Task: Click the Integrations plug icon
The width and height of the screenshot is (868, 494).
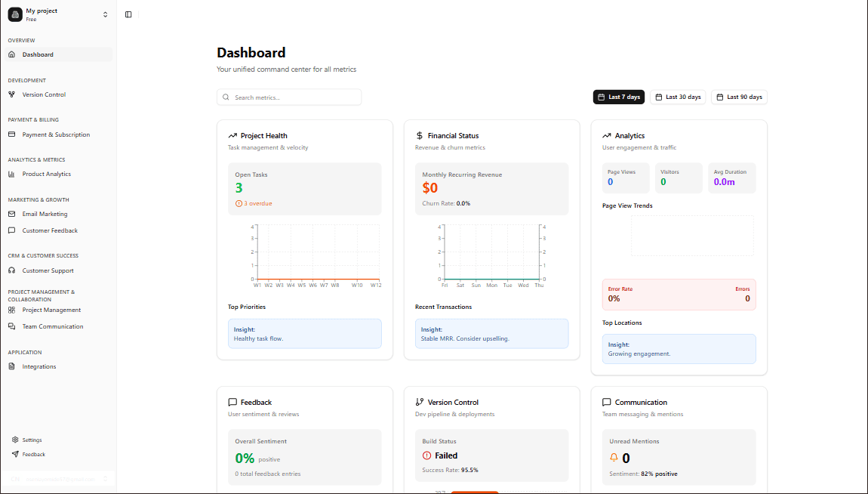Action: (13, 366)
